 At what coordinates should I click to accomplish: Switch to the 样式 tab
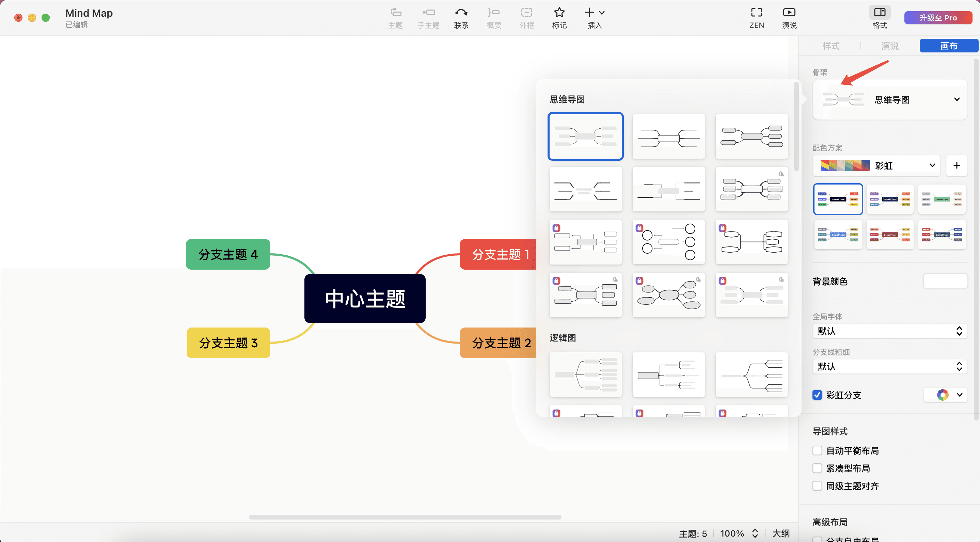tap(831, 46)
